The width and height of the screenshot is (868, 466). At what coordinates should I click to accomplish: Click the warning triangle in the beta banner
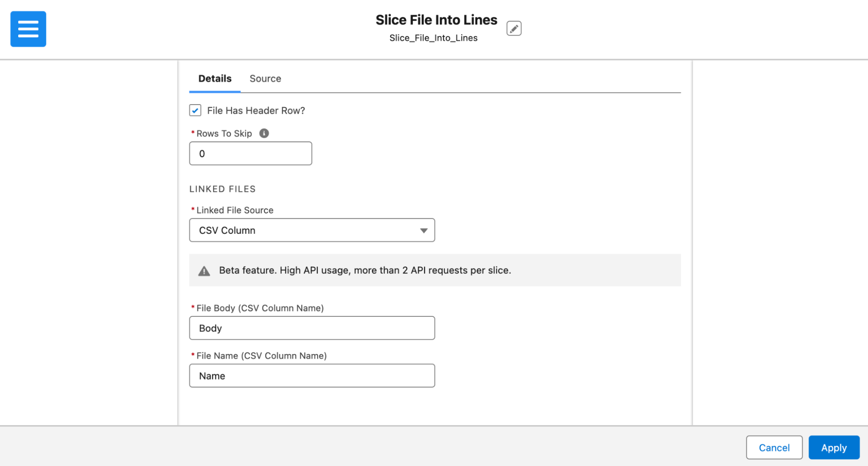[x=204, y=270]
